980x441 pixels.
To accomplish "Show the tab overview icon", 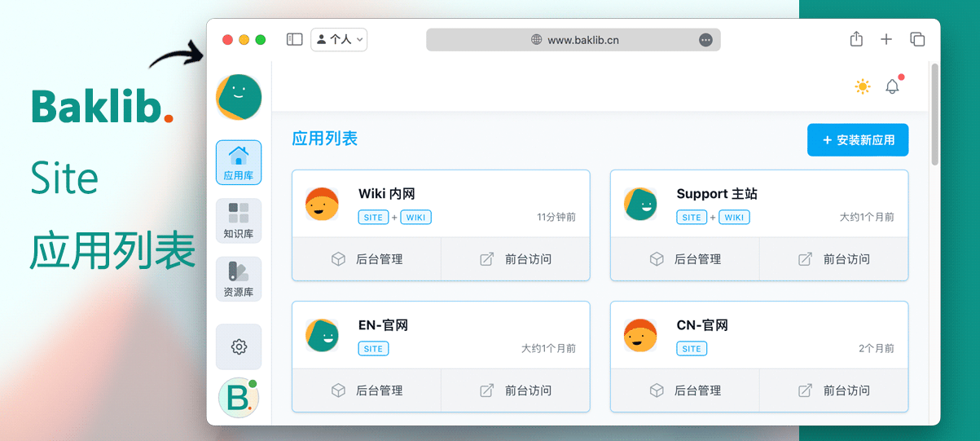I will [917, 39].
